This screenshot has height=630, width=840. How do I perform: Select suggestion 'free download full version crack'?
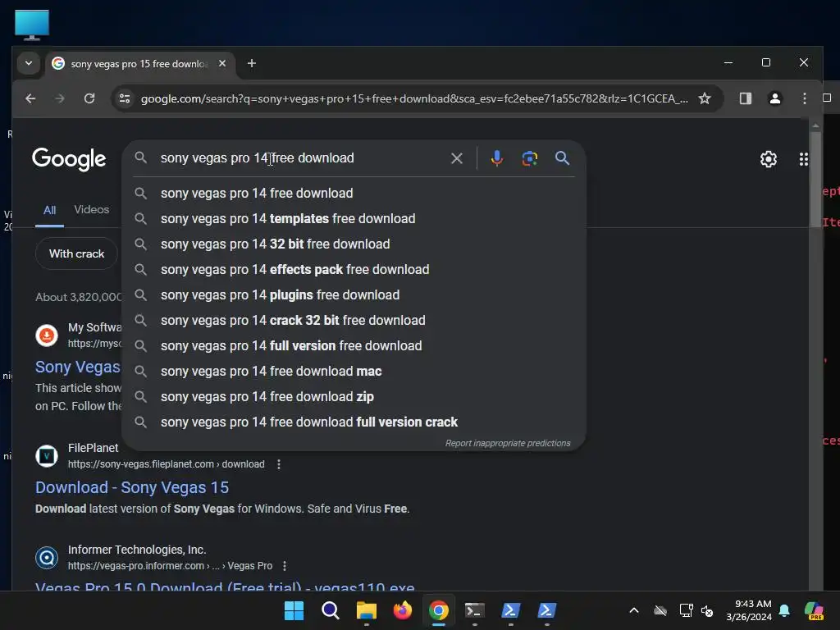point(354,422)
